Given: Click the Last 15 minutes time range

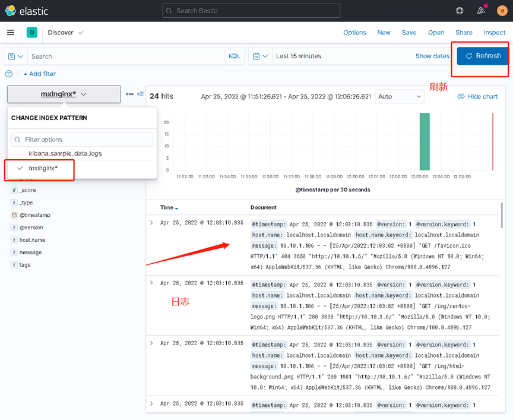Looking at the screenshot, I should click(299, 56).
